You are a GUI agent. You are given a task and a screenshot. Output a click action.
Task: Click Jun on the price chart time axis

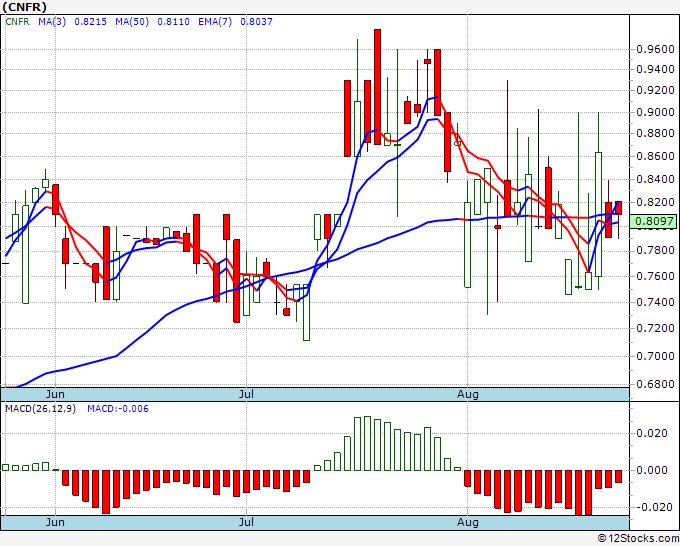tap(55, 394)
